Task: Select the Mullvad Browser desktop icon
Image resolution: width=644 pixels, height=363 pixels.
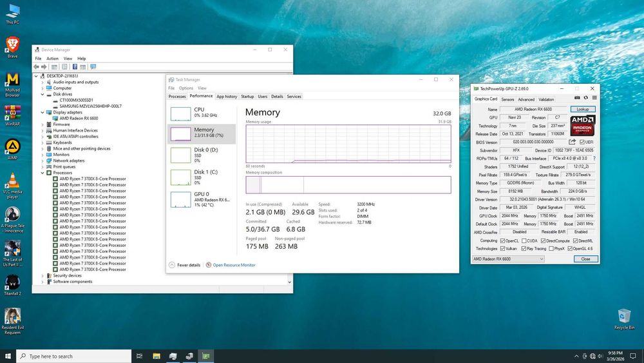Action: [12, 84]
